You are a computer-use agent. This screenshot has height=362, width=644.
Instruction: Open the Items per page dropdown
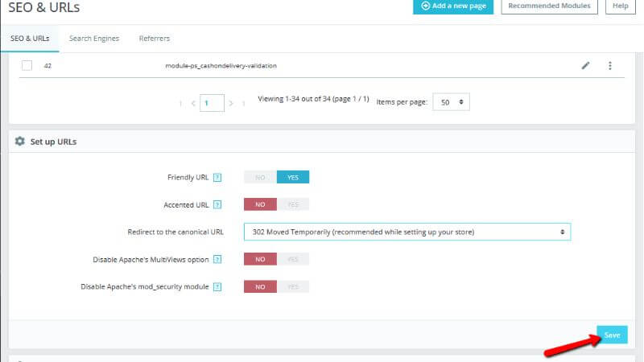pyautogui.click(x=451, y=102)
